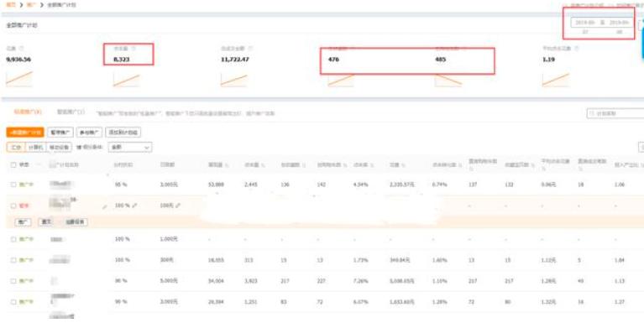The height and width of the screenshot is (323, 644).
Task: Click pencil edit icon next to 100 % value
Action: 134,206
